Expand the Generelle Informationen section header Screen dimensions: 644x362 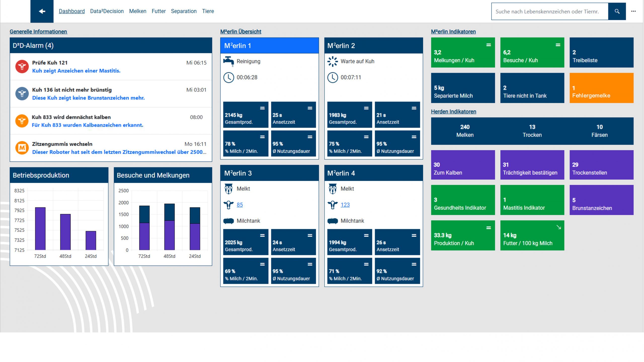click(x=38, y=32)
